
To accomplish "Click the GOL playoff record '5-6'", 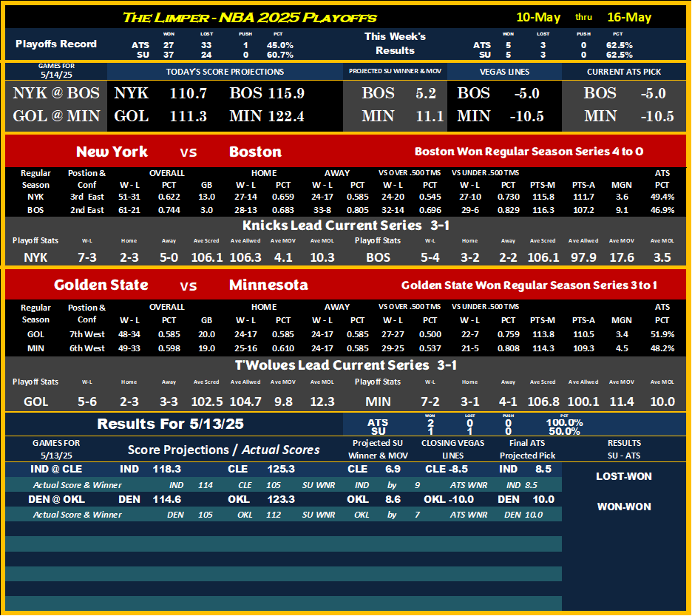I will 87,402.
